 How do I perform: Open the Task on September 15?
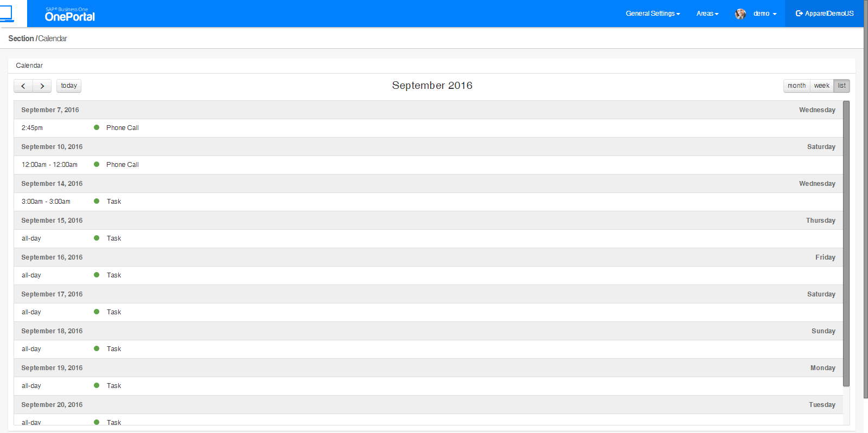pos(114,238)
